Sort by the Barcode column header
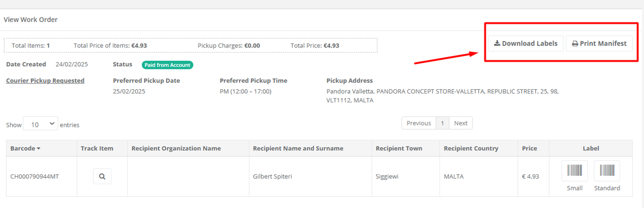The height and width of the screenshot is (208, 644). point(25,148)
